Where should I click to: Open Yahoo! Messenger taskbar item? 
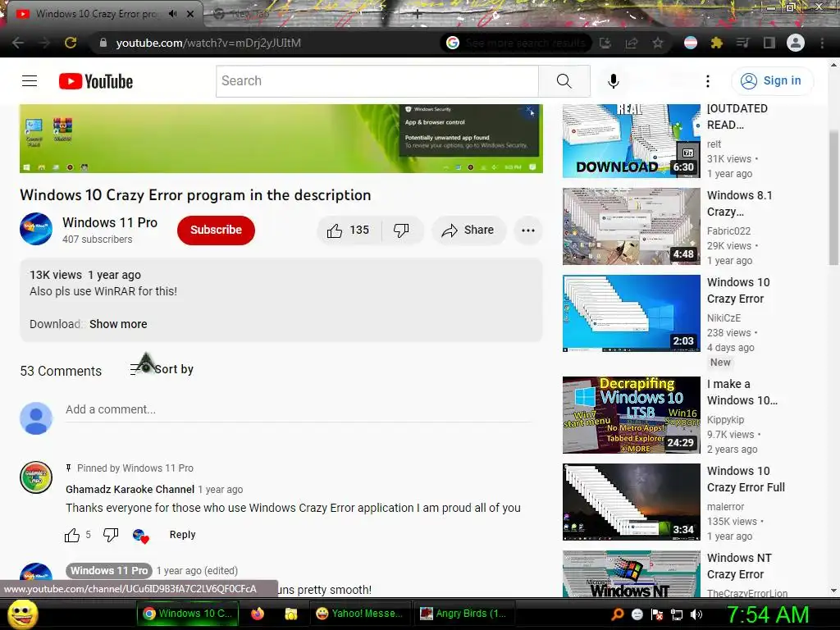pos(360,614)
